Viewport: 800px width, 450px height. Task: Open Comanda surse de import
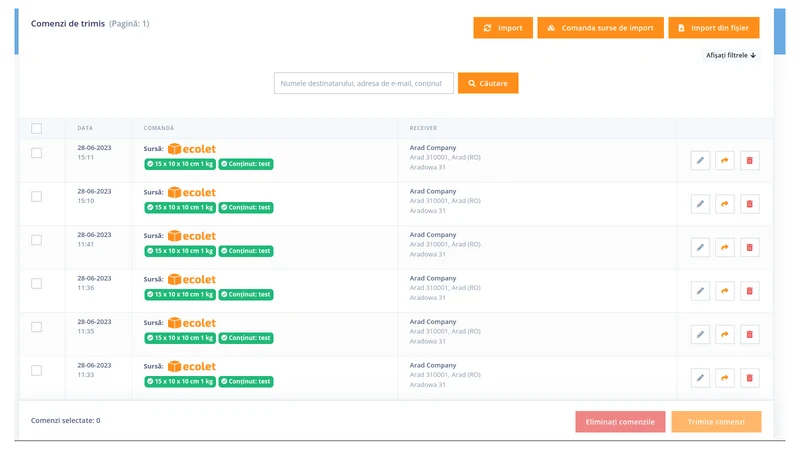(x=601, y=28)
